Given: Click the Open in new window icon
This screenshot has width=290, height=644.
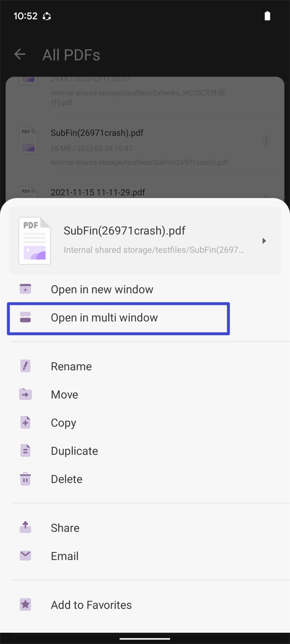Looking at the screenshot, I should click(25, 289).
